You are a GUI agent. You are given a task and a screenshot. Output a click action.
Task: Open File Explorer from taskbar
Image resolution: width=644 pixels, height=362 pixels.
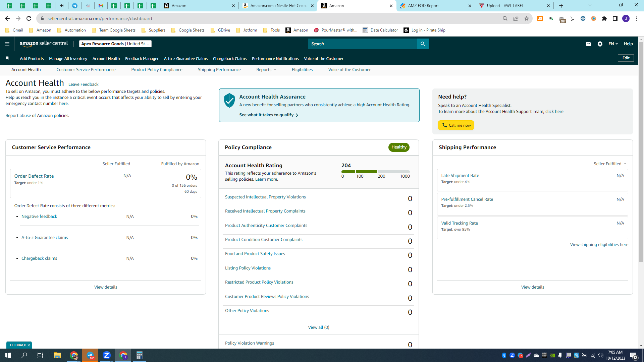(x=57, y=355)
